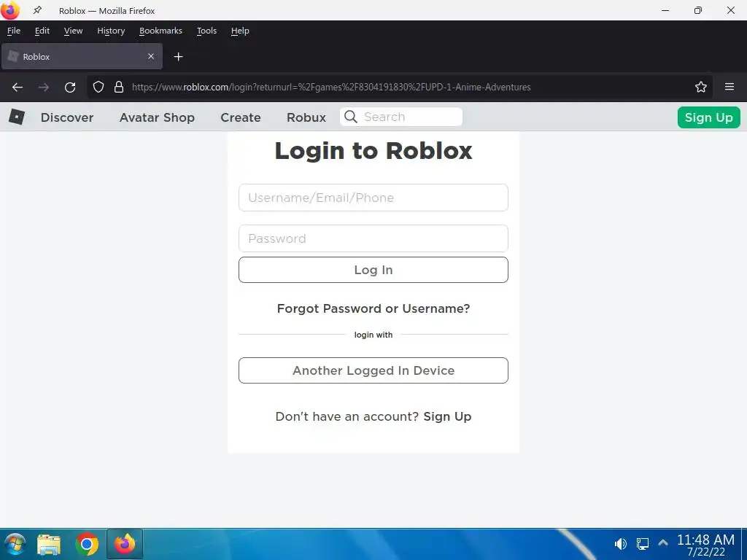Click the network tray icon

pos(642,544)
